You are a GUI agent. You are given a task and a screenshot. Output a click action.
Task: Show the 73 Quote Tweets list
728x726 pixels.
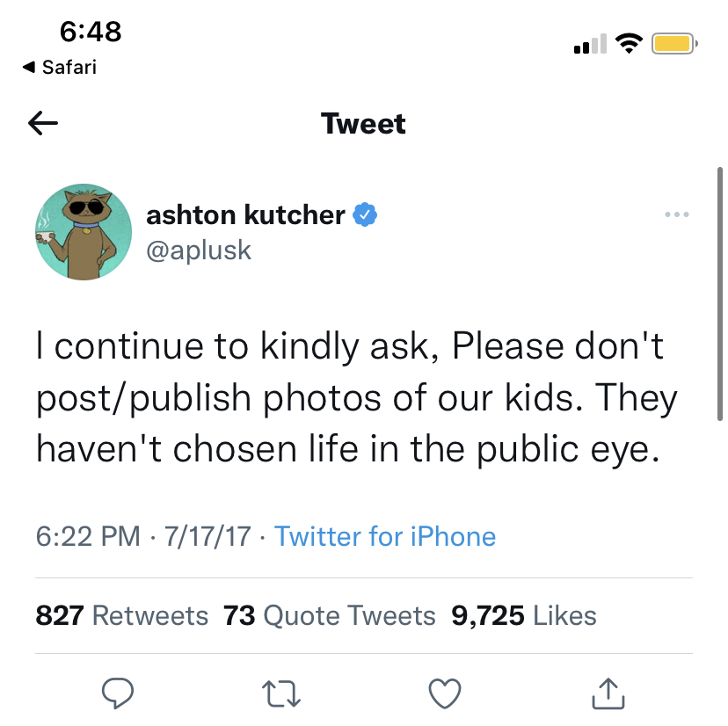(x=329, y=615)
